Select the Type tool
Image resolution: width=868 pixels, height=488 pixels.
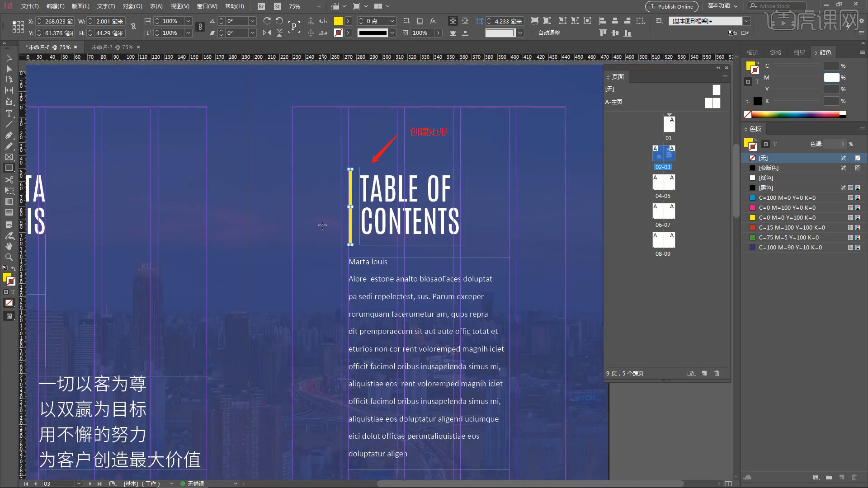coord(9,113)
